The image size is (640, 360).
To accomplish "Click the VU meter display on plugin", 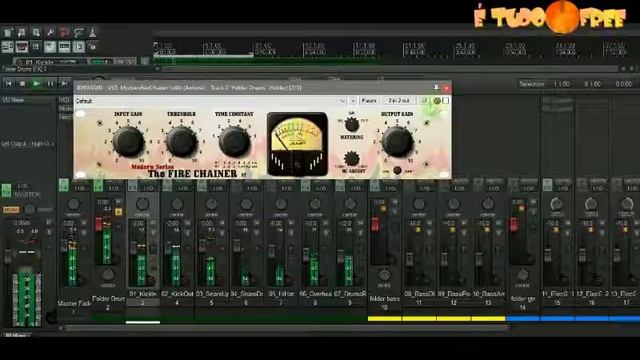I will 297,144.
